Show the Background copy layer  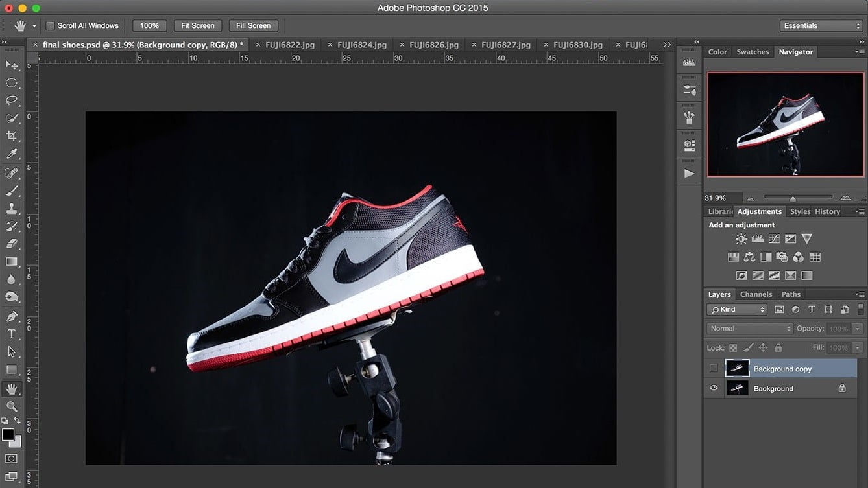tap(714, 369)
